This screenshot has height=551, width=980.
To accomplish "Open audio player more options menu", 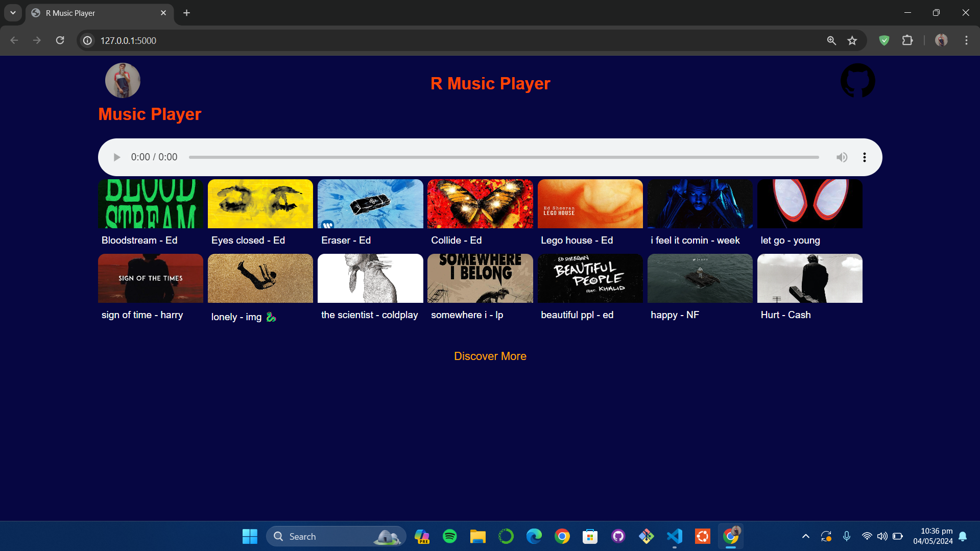I will click(864, 157).
